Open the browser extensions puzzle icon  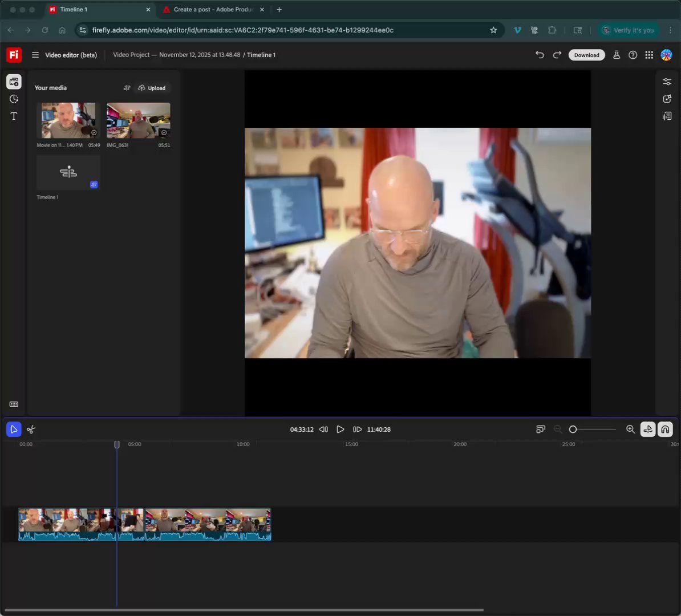552,30
